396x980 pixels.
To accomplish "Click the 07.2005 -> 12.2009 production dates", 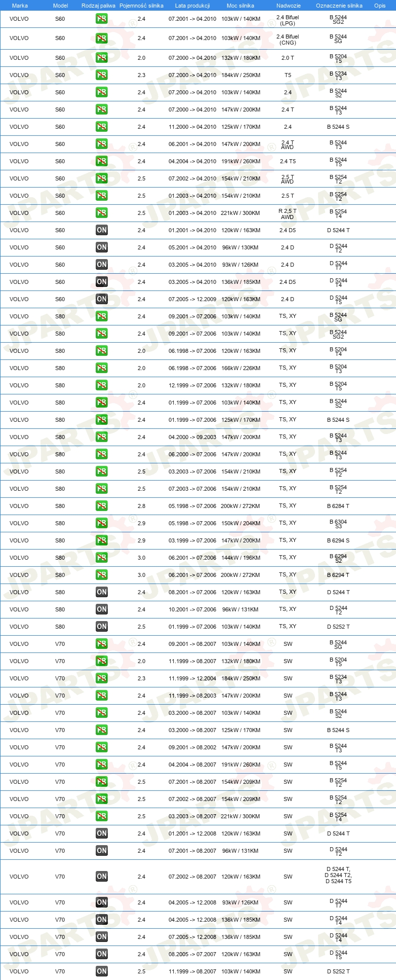I will point(192,299).
